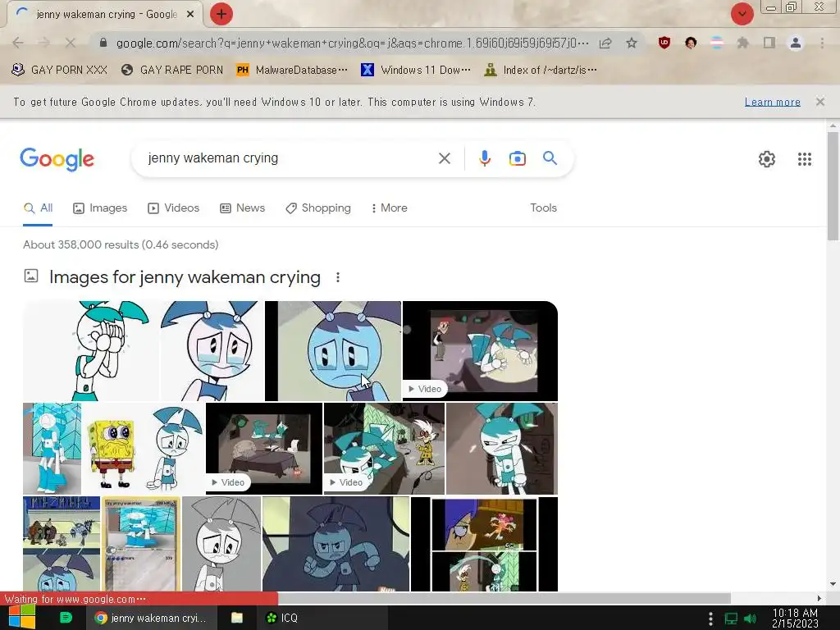Open File Explorer from taskbar
Viewport: 840px width, 630px height.
pos(237,618)
